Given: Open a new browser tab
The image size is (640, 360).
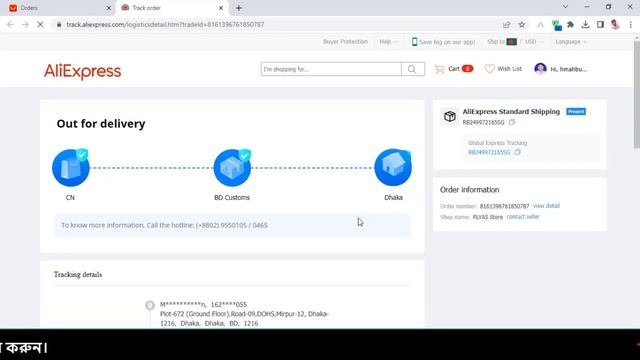Looking at the screenshot, I should click(239, 8).
